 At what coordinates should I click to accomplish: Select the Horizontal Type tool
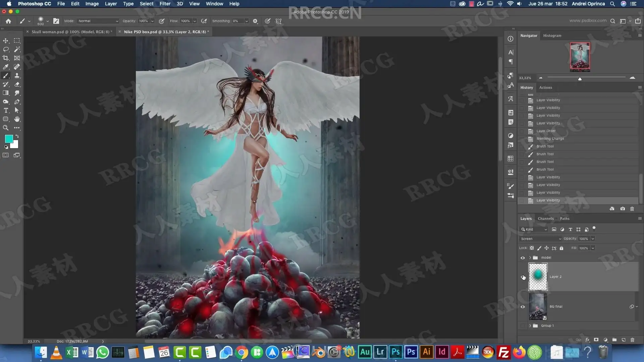(x=6, y=110)
